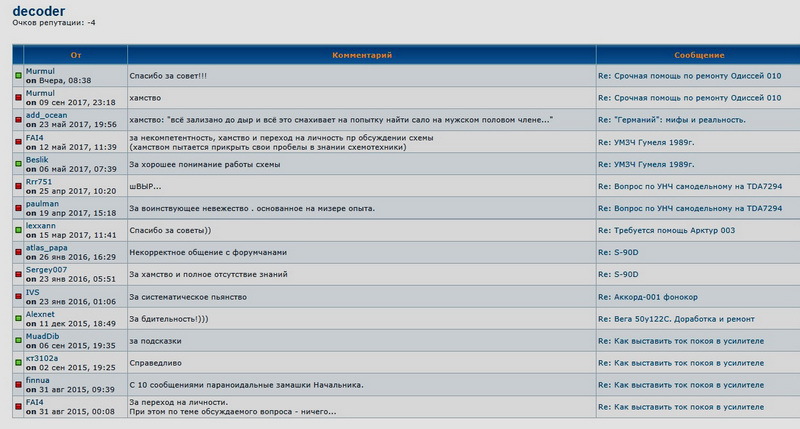Click the Сообщение column header
Viewport: 800px width, 429px height.
(x=699, y=55)
